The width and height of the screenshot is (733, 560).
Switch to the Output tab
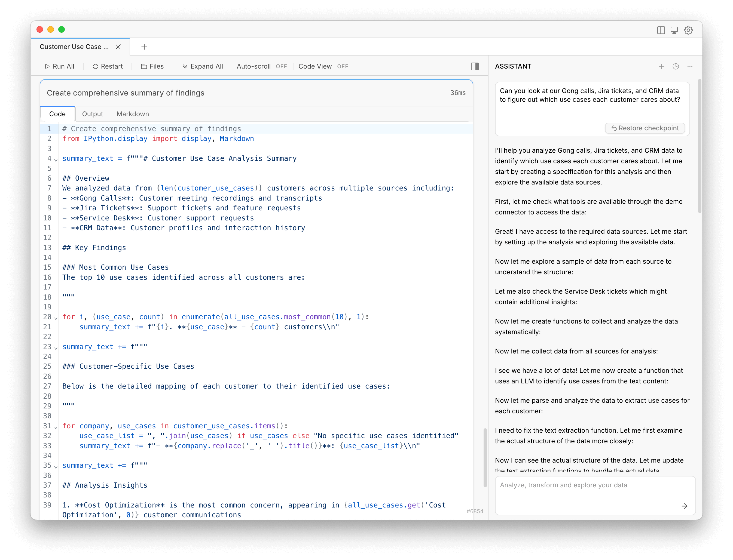coord(92,114)
